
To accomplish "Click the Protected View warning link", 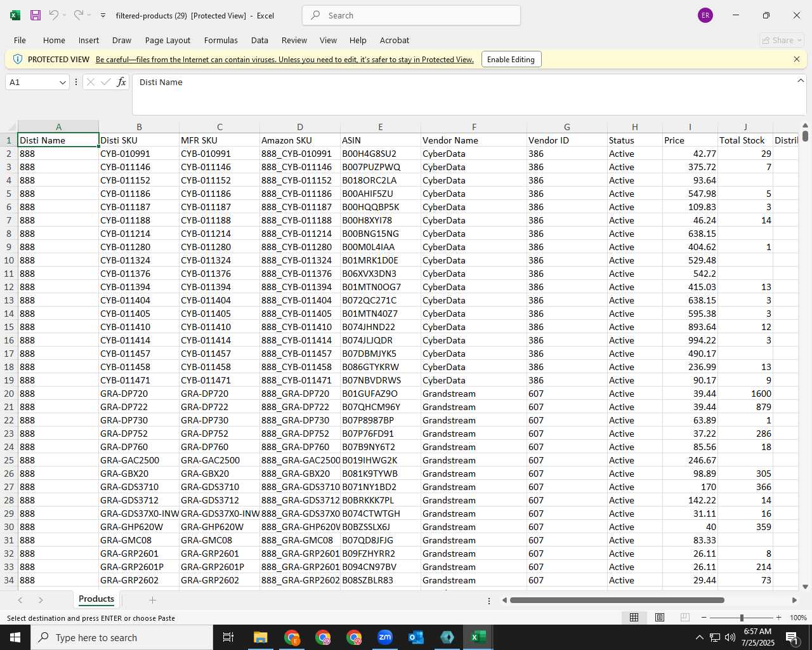I will tap(285, 59).
